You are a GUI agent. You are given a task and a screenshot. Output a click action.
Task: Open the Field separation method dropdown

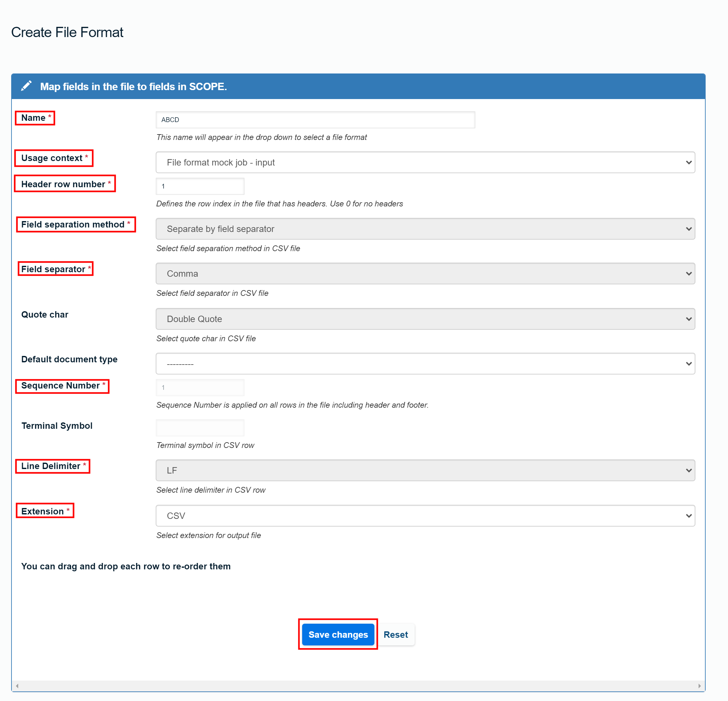tap(425, 228)
